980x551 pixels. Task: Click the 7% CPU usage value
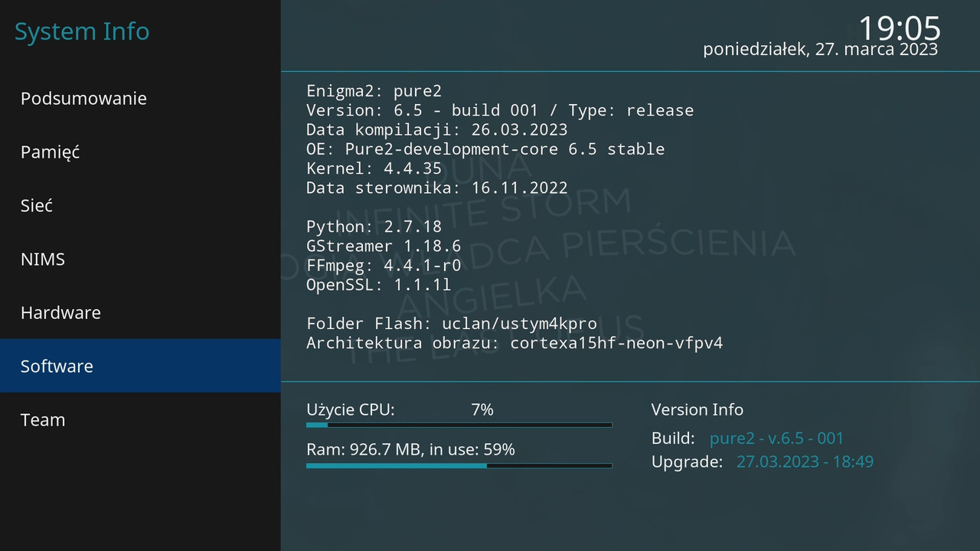coord(482,409)
